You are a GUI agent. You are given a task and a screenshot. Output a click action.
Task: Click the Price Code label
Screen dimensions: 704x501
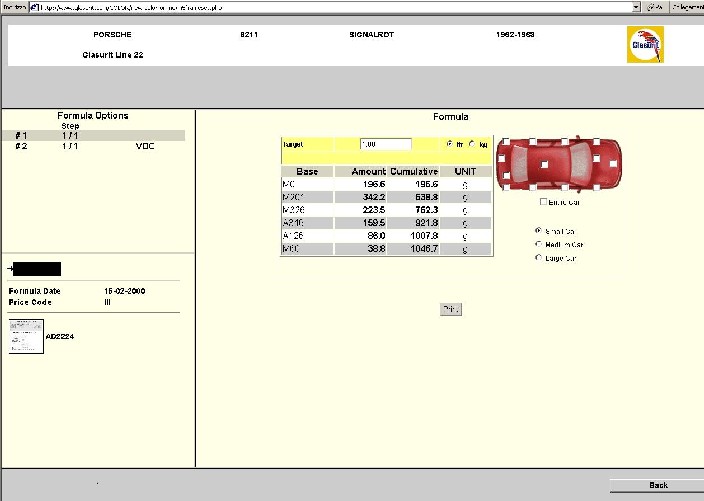click(30, 302)
